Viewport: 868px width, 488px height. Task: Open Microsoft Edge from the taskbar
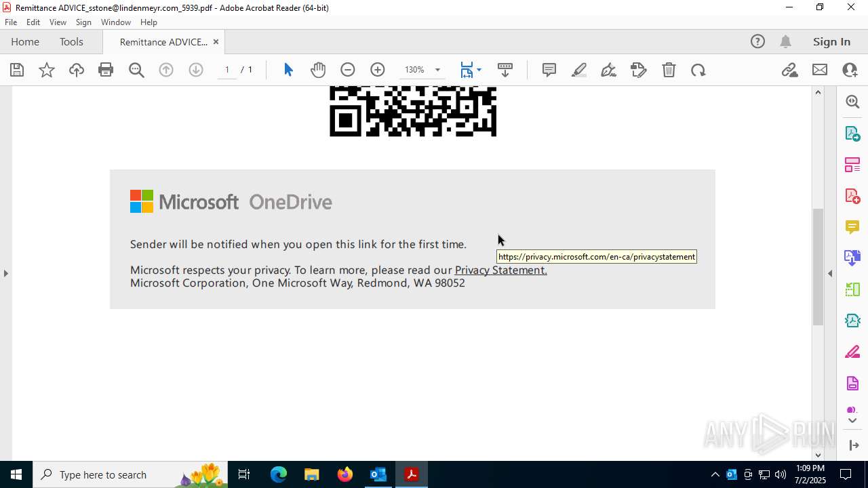point(279,474)
